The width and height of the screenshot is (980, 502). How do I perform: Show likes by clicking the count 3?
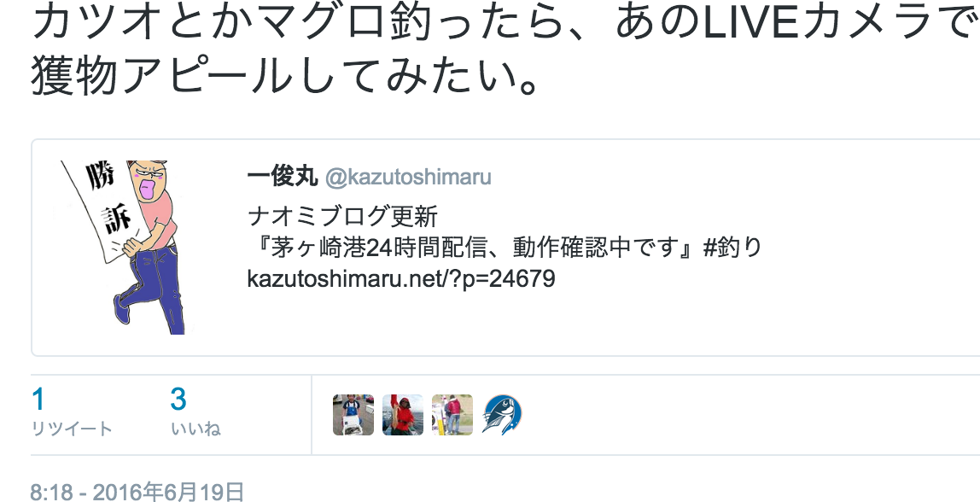click(x=178, y=400)
